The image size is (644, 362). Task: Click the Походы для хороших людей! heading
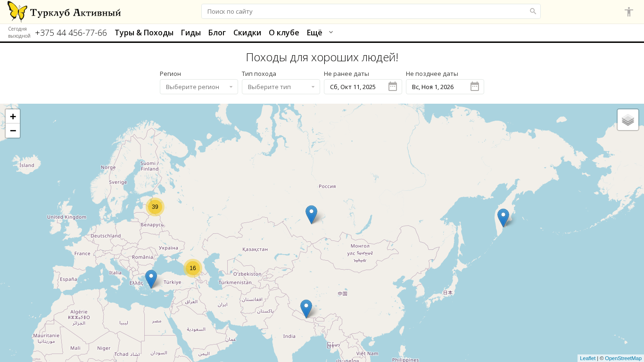click(x=322, y=58)
